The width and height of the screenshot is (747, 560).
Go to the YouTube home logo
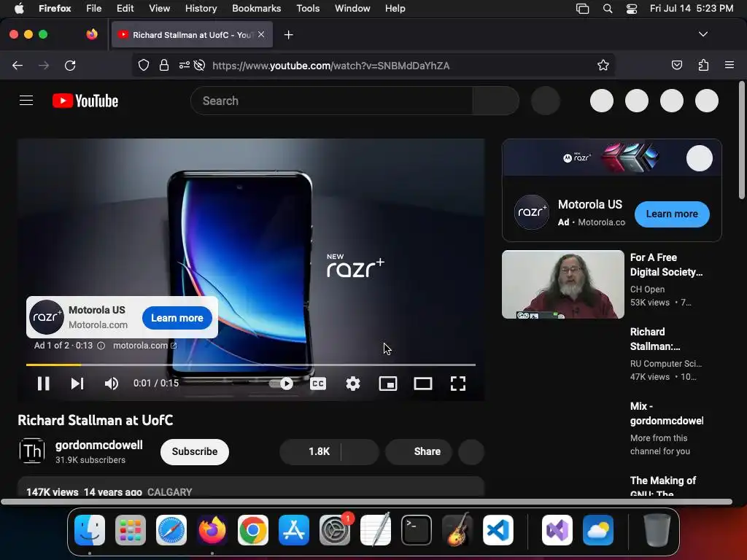[85, 101]
